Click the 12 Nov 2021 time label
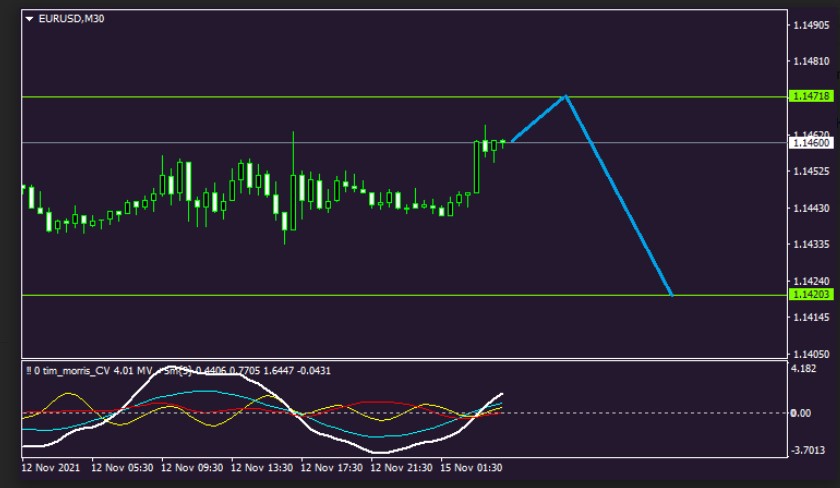The width and height of the screenshot is (840, 488). [50, 467]
